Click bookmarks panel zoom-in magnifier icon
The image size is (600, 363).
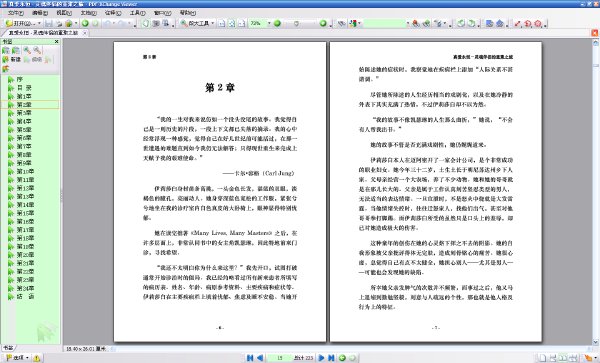[x=27, y=50]
